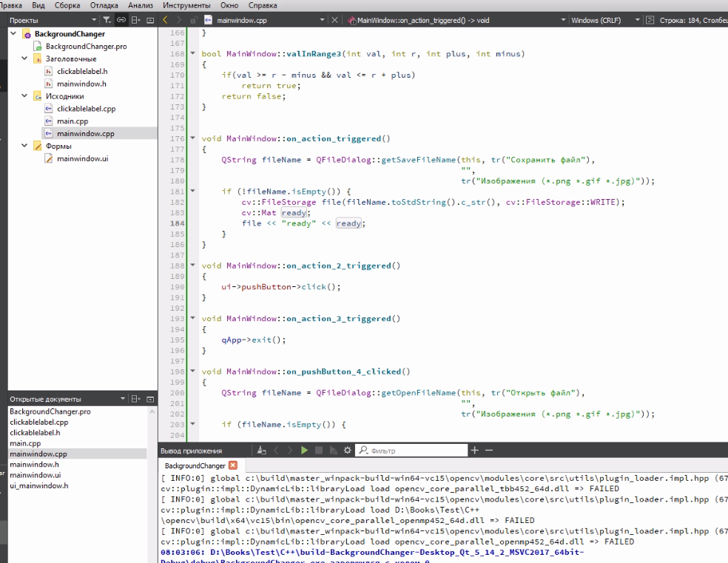Open the mainwindow.cpp file selector dropdown

click(322, 20)
